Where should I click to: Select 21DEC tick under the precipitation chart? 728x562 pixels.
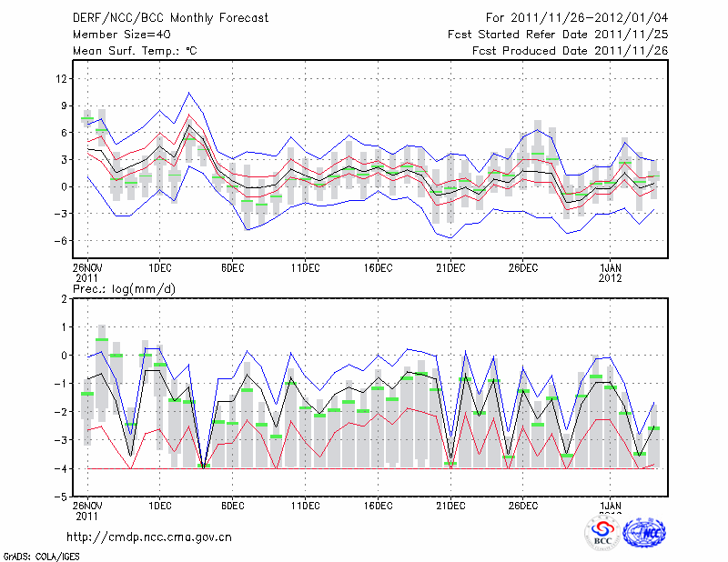(x=450, y=505)
